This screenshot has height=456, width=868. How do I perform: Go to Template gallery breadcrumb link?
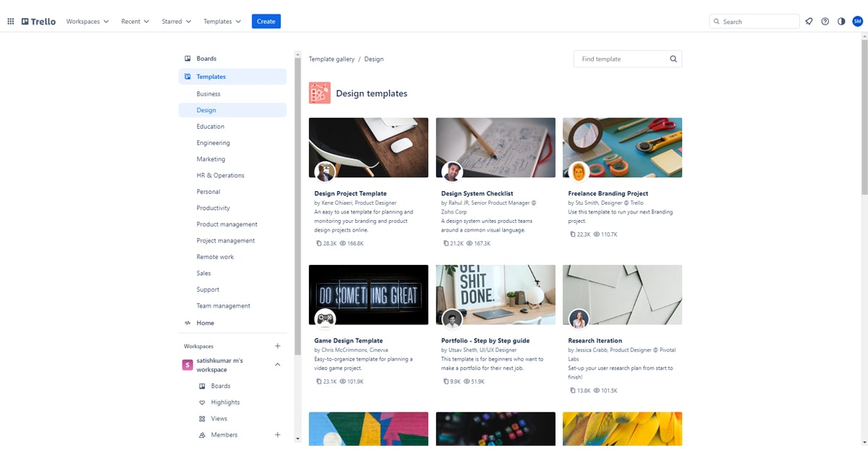coord(331,59)
